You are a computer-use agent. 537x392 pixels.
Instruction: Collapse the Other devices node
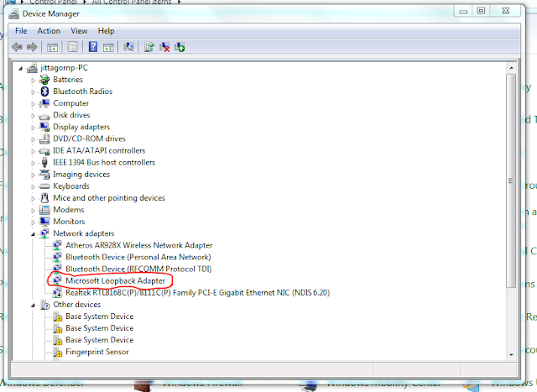[33, 305]
